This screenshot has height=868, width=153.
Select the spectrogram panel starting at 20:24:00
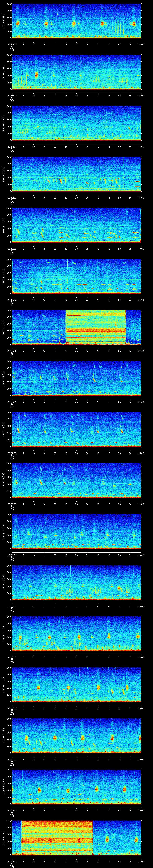[77, 531]
